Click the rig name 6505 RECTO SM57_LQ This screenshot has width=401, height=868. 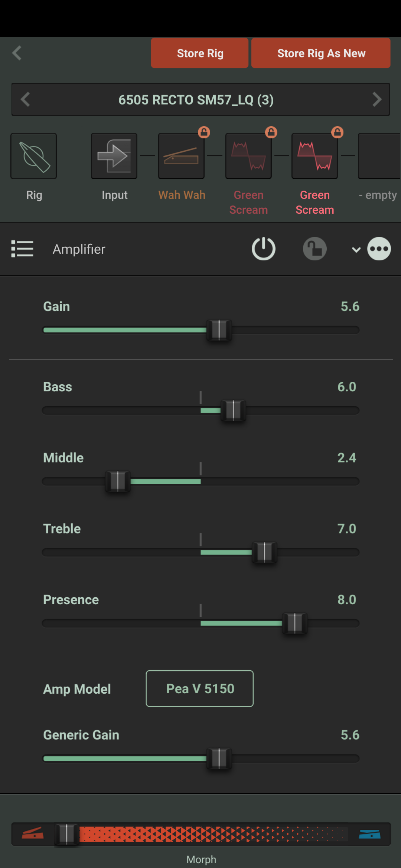[x=196, y=99]
